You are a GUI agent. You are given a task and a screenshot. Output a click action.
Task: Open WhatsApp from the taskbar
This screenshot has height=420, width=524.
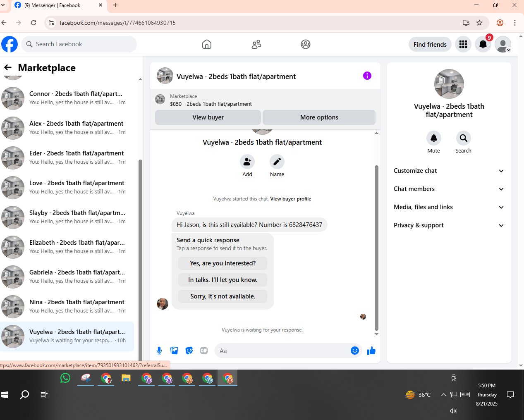tap(65, 378)
